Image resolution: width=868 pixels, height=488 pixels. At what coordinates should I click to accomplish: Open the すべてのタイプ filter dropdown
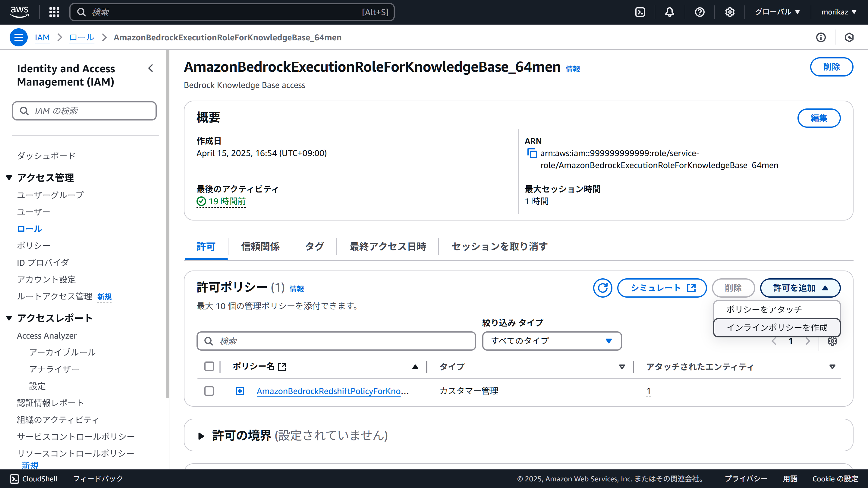point(552,341)
